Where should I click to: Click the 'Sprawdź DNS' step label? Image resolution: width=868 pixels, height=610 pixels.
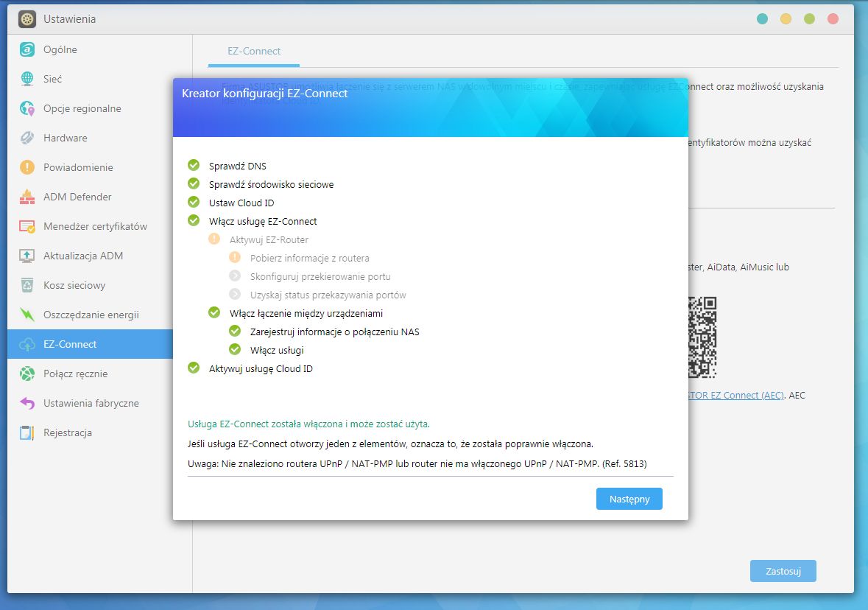pyautogui.click(x=238, y=166)
